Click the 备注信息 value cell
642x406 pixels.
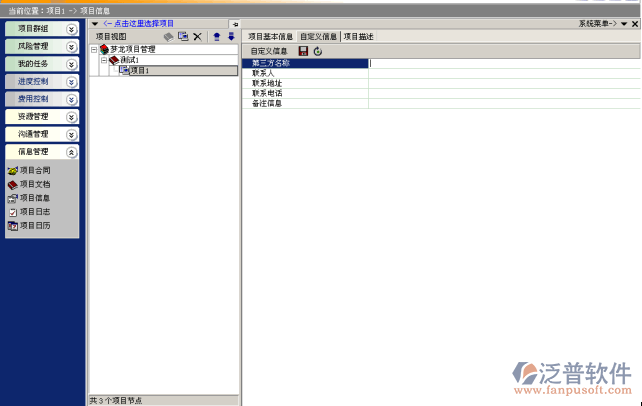[504, 104]
